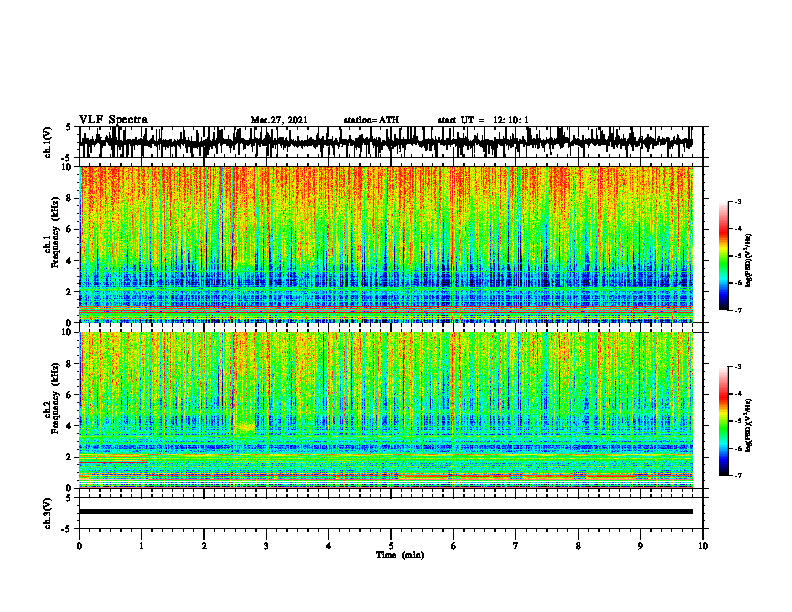Screen dimensions: 792x612
Task: Click the "-3" label on ch.2 color bar
Action: 738,367
